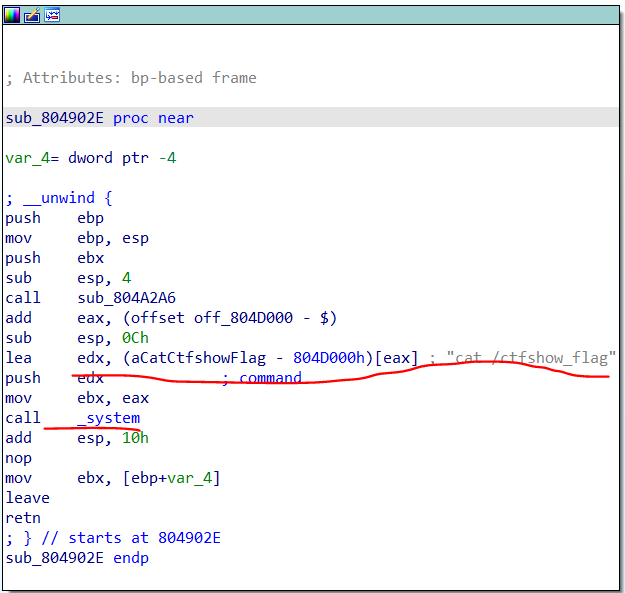Select sub_804902E in the endp line

[x=54, y=558]
